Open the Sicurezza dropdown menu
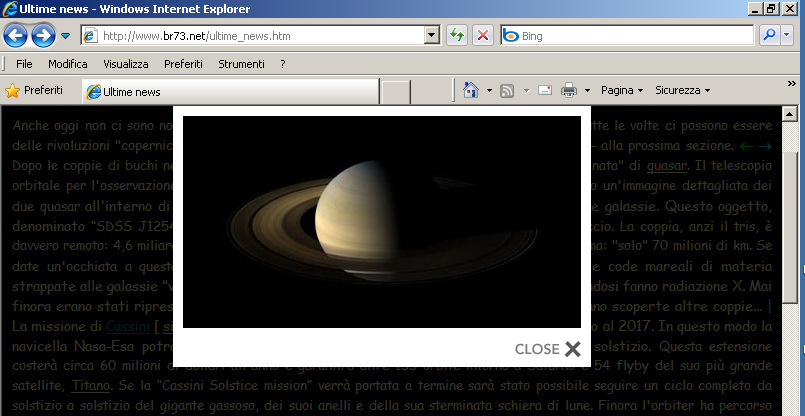 click(682, 90)
